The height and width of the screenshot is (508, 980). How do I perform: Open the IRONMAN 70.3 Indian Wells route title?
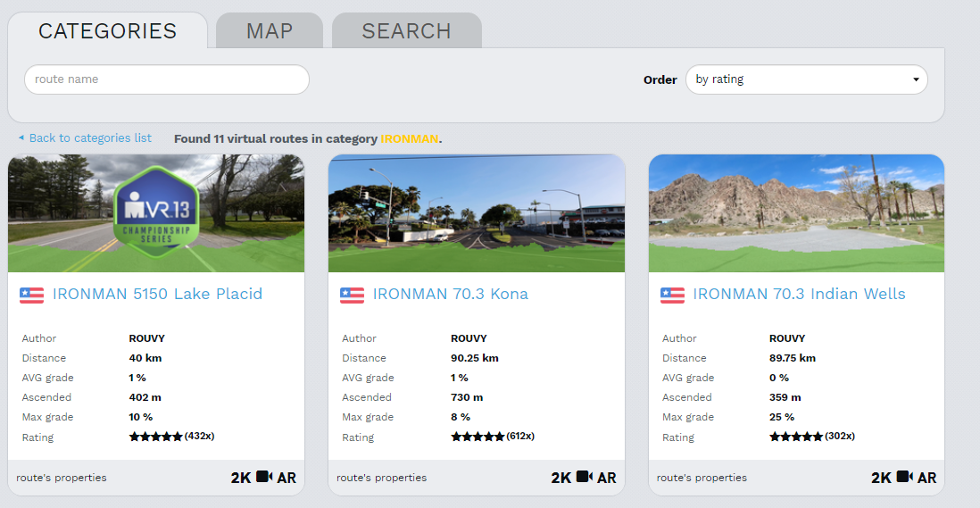coord(799,294)
